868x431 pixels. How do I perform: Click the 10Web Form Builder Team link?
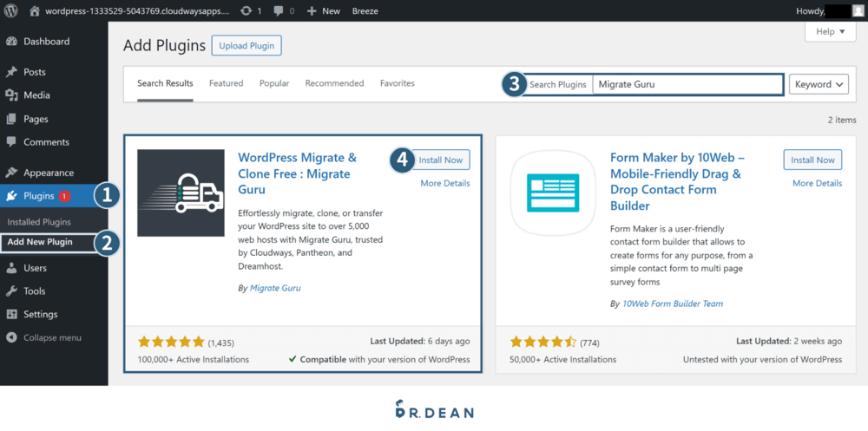pos(673,304)
